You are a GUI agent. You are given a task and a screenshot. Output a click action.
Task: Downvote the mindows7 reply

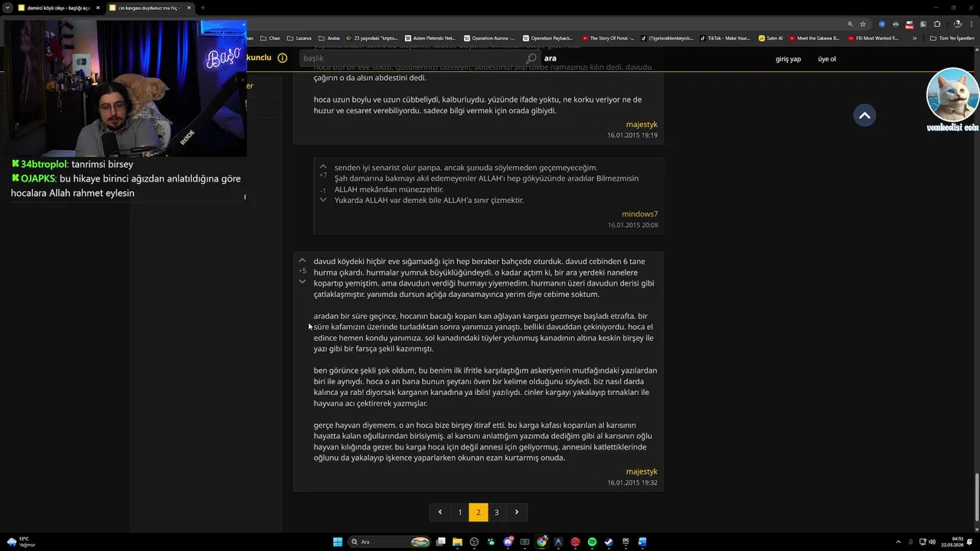(x=323, y=200)
